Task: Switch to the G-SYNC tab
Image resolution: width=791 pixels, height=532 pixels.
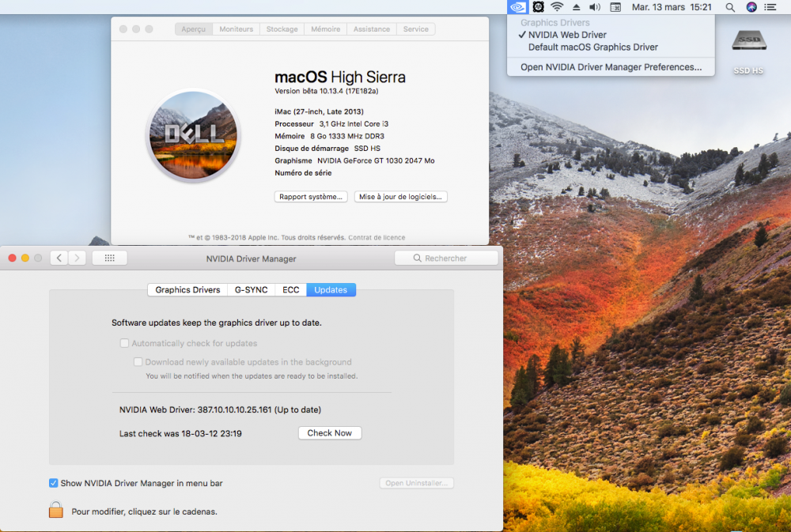Action: 252,290
